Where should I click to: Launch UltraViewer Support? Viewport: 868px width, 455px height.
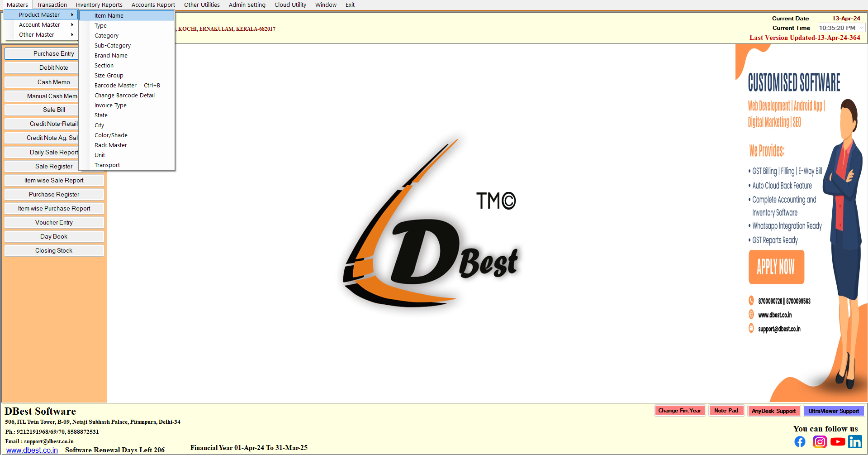tap(833, 411)
